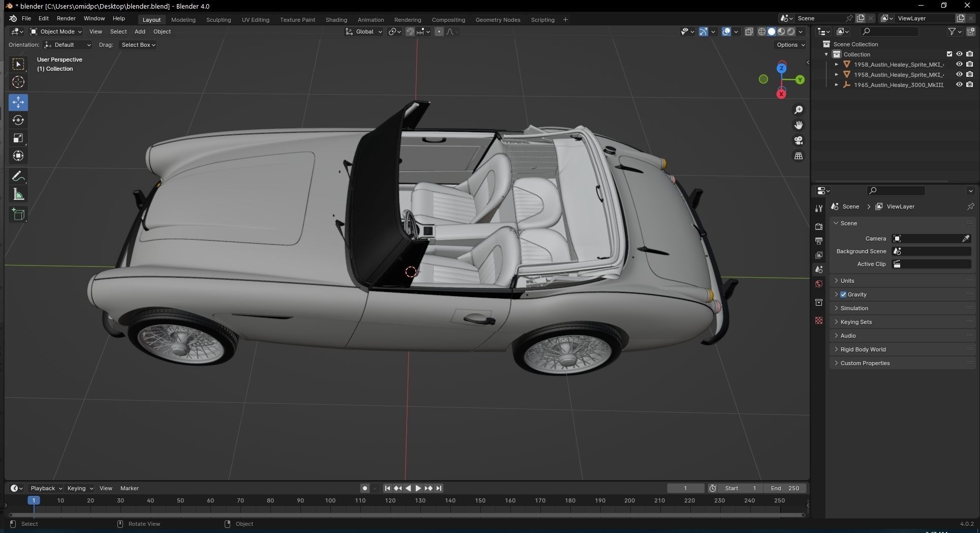Hide the Collection with its eye icon

959,54
